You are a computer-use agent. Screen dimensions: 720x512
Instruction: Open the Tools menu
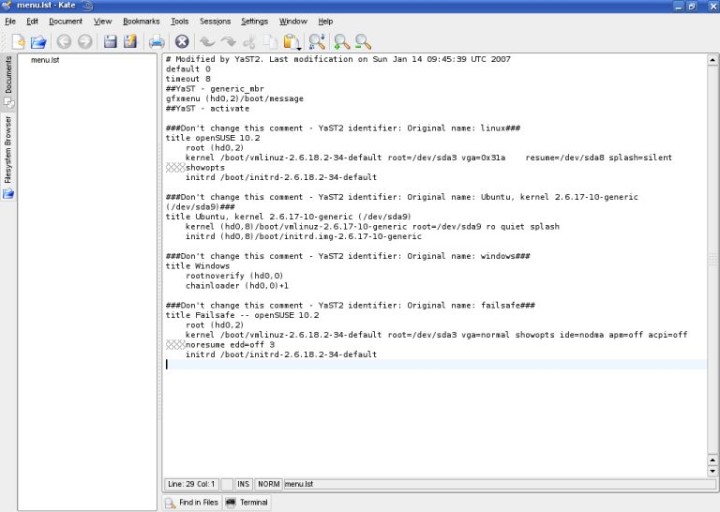click(x=180, y=21)
